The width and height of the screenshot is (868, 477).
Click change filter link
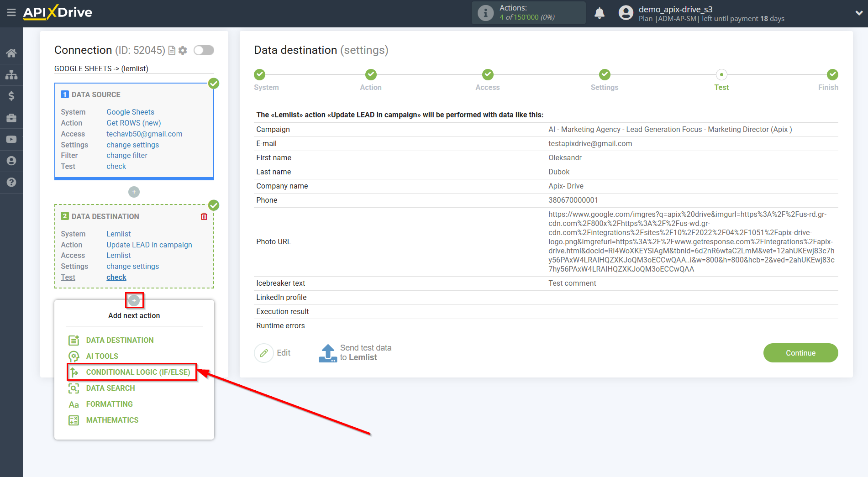click(127, 155)
